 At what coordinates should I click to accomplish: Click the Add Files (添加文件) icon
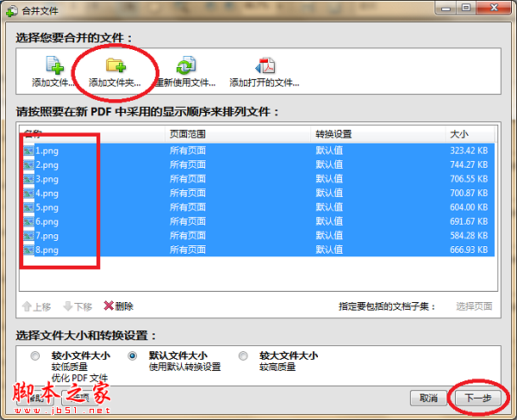[x=55, y=65]
